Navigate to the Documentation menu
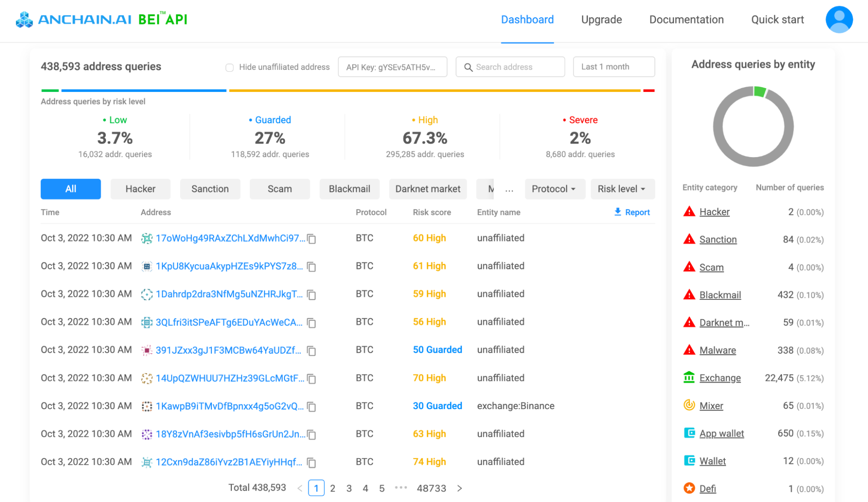868x502 pixels. coord(686,20)
